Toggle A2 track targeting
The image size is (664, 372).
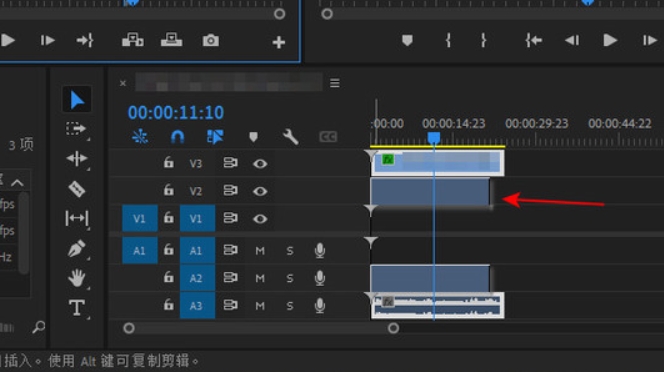click(x=197, y=278)
